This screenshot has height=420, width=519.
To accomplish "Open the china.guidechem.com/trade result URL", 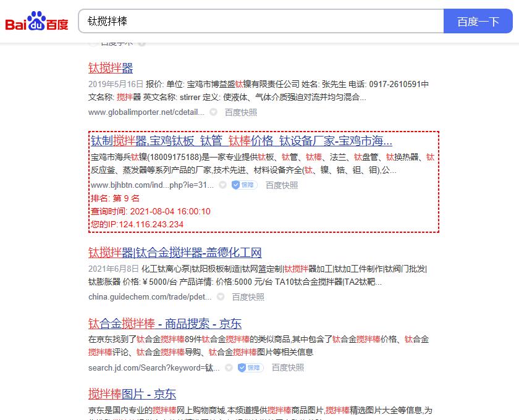I will coord(150,297).
